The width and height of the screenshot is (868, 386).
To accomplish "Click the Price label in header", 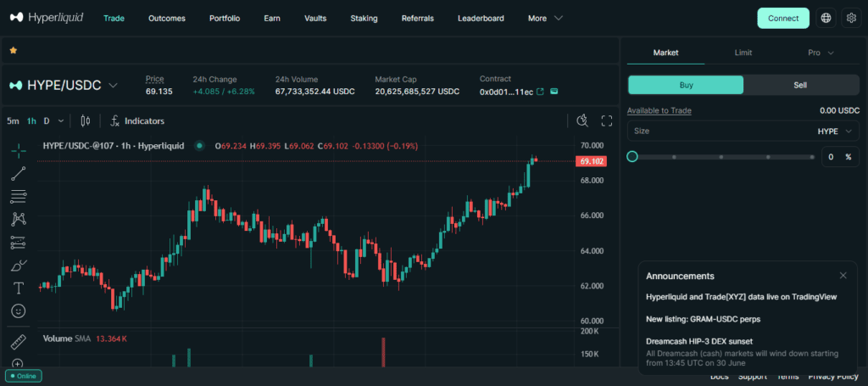I will [154, 79].
